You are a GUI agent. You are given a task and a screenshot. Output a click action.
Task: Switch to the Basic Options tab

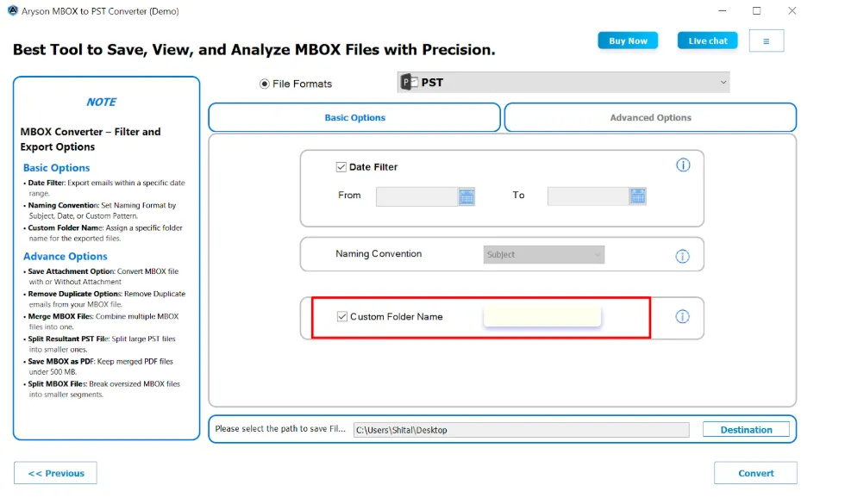point(354,117)
